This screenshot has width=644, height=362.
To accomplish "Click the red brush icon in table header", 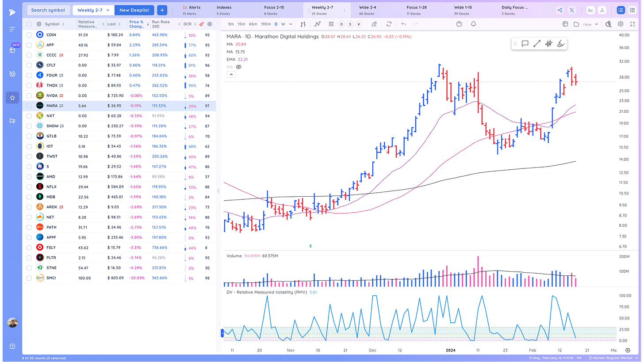I will point(201,24).
